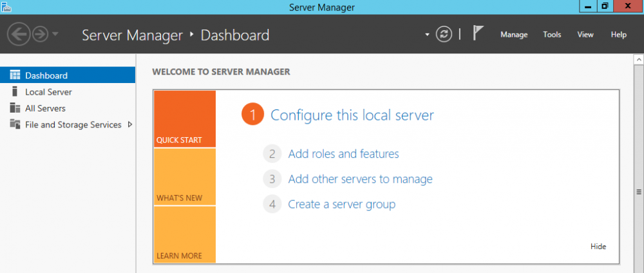Open the Manage menu

click(x=514, y=35)
